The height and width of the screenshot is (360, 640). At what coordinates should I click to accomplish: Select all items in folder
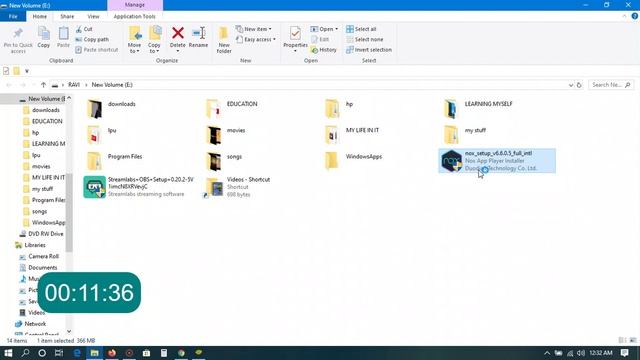361,29
